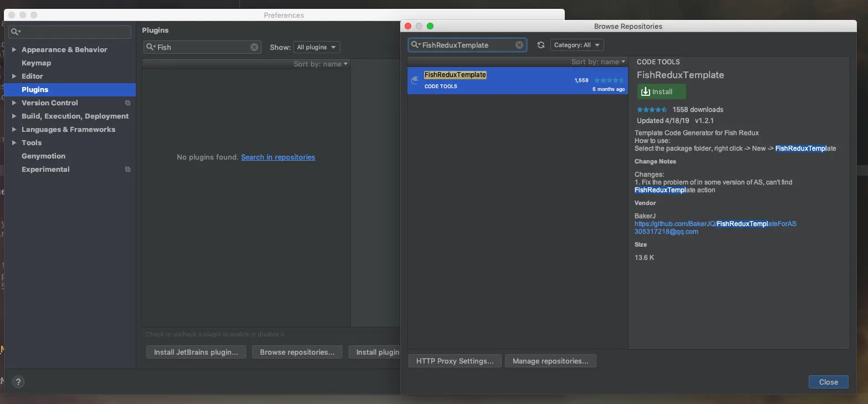This screenshot has height=404, width=868.
Task: Open Sort by: name in Plugins panel
Action: [321, 64]
